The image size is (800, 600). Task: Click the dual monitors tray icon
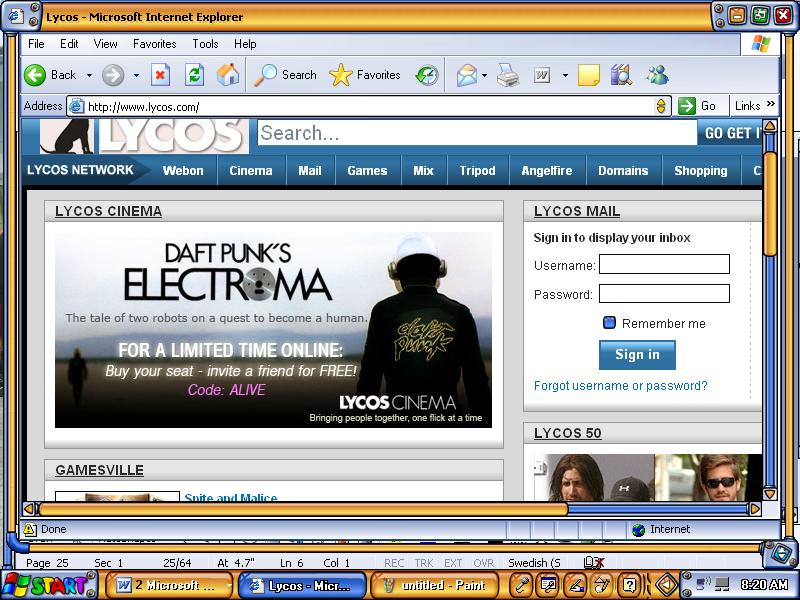point(722,584)
